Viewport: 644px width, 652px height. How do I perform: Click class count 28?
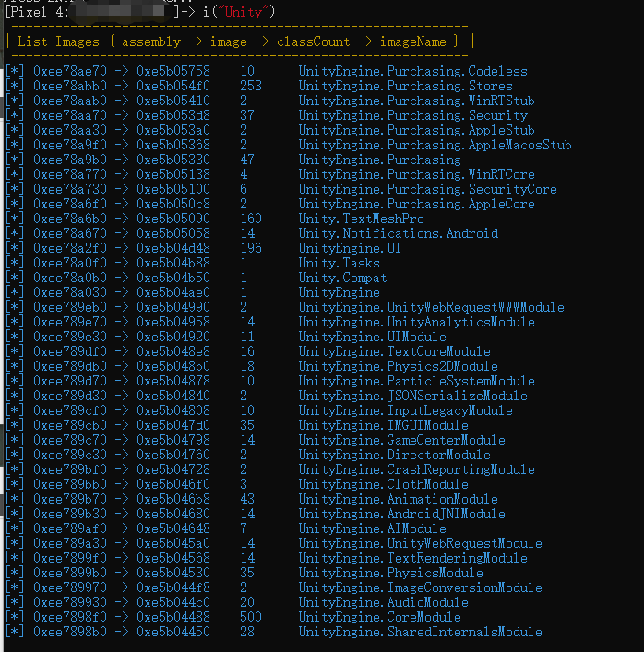247,632
